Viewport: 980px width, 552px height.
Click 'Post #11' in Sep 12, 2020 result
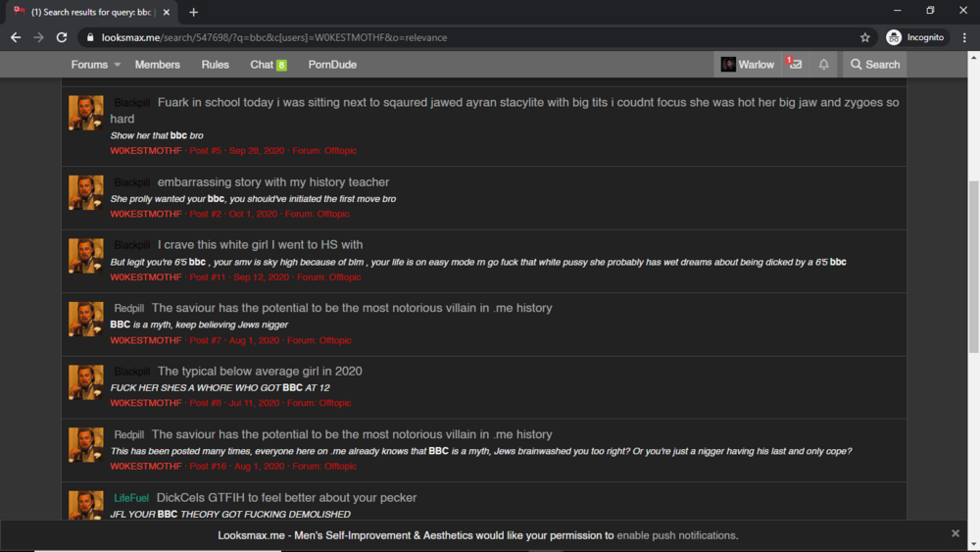(x=208, y=276)
